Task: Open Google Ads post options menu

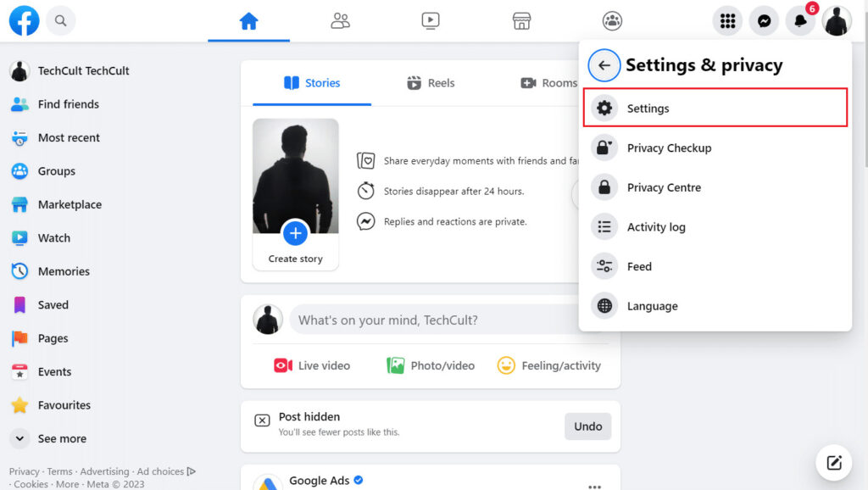Action: tap(594, 486)
